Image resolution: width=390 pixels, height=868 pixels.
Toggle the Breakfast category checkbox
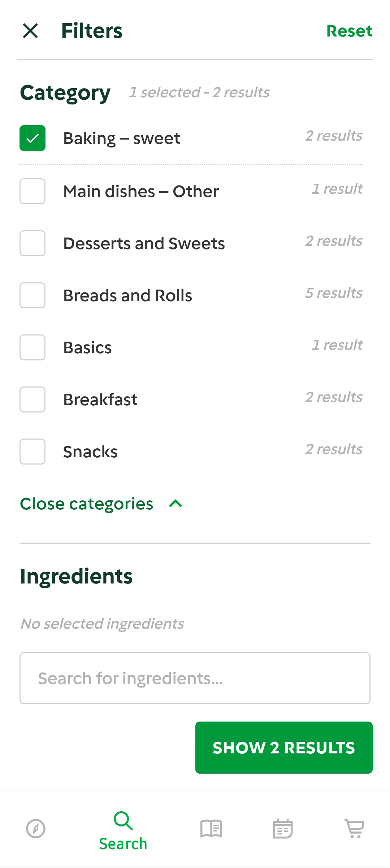click(x=32, y=399)
